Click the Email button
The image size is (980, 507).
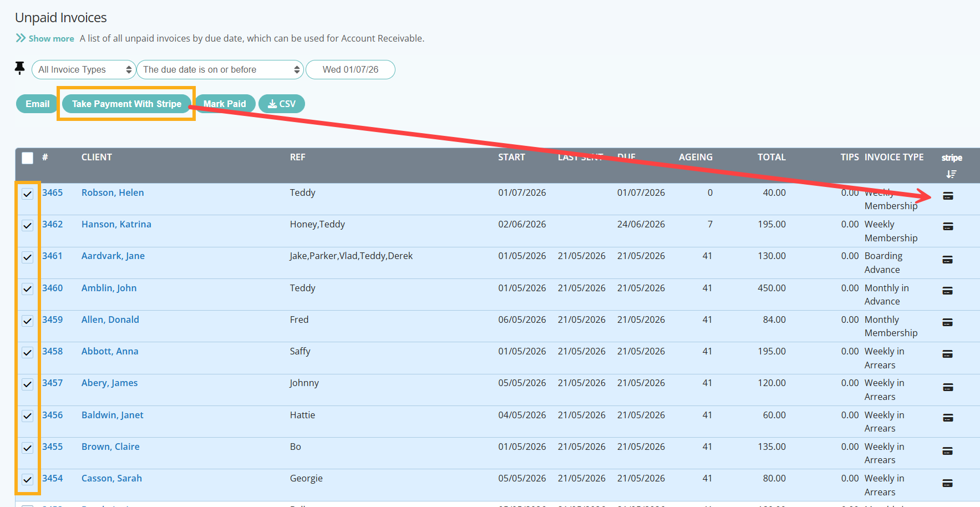37,104
